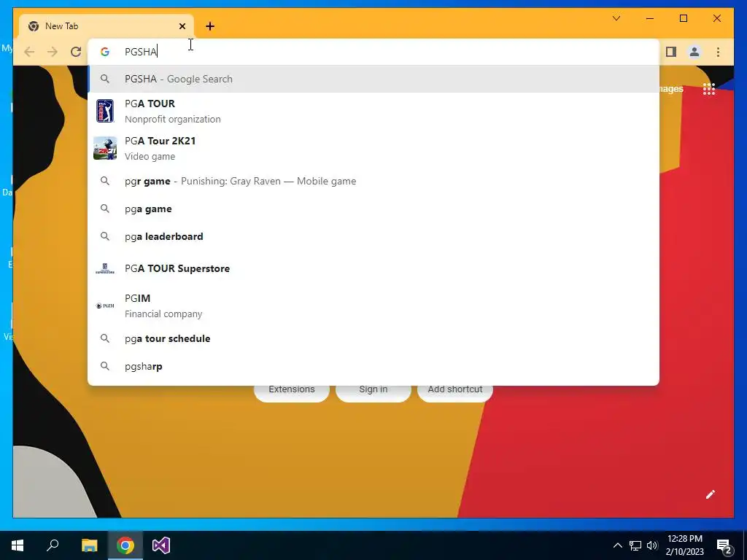Image resolution: width=747 pixels, height=560 pixels.
Task: Expand the tab search chevron
Action: (616, 18)
